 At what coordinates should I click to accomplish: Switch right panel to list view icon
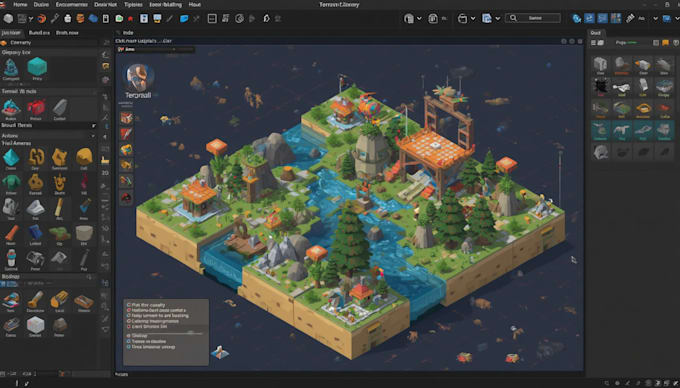click(x=594, y=43)
